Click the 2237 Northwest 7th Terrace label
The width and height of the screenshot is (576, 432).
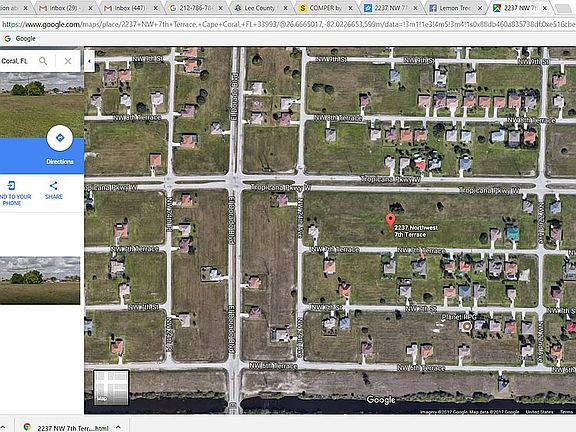coord(415,231)
